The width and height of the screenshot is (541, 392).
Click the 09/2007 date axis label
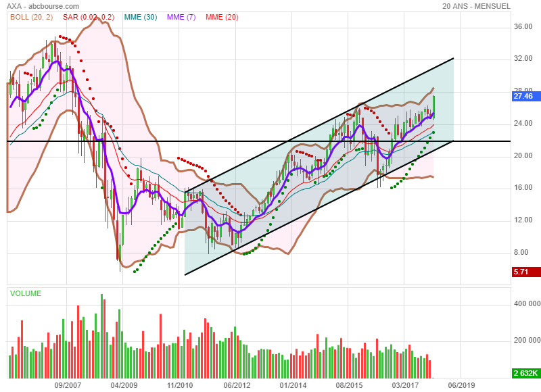tap(68, 385)
